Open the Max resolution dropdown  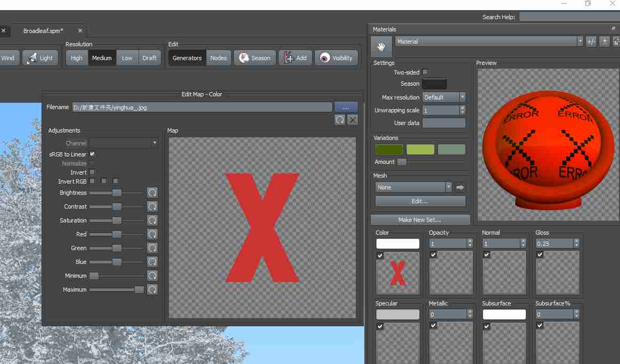(x=444, y=97)
